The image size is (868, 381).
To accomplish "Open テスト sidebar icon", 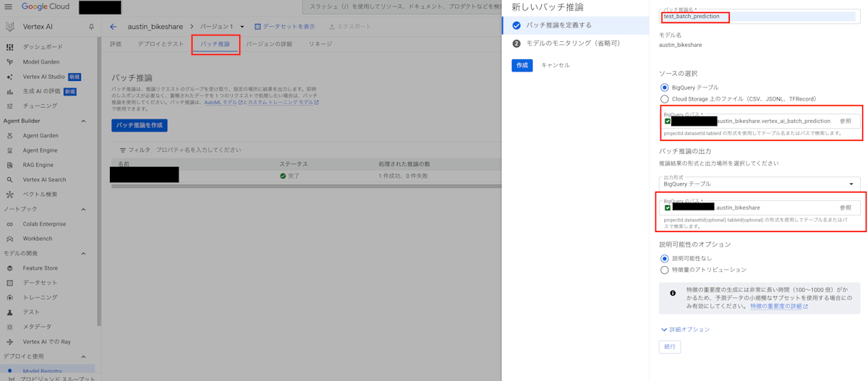I will pyautogui.click(x=9, y=312).
